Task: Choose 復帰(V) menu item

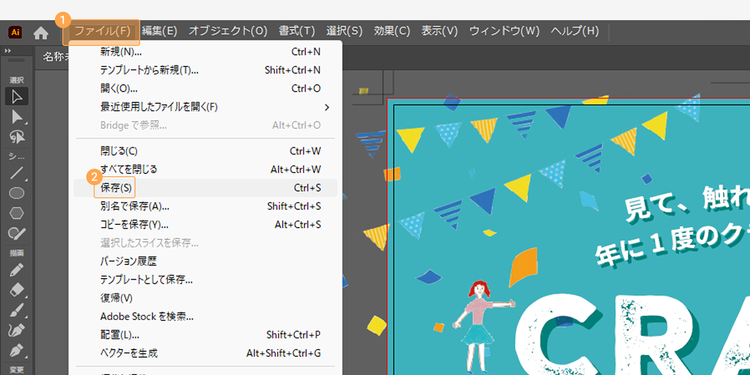Action: (206, 298)
